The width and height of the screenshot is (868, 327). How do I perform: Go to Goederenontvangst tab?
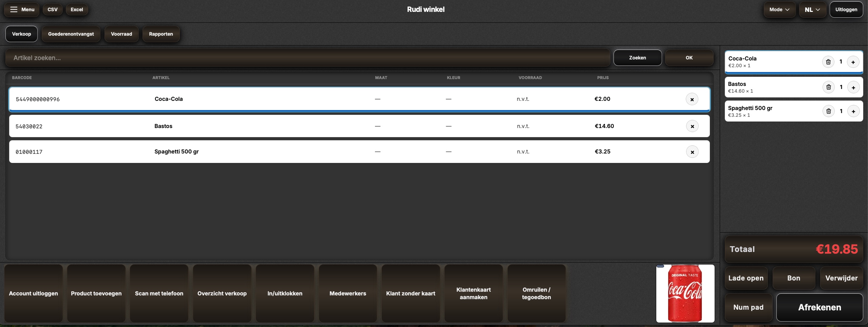coord(71,34)
